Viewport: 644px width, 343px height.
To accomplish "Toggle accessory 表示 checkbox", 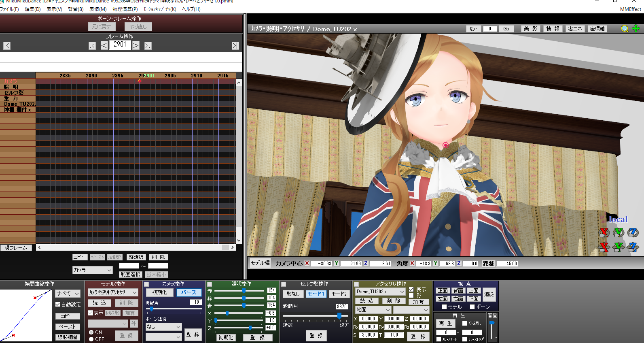I will click(411, 290).
